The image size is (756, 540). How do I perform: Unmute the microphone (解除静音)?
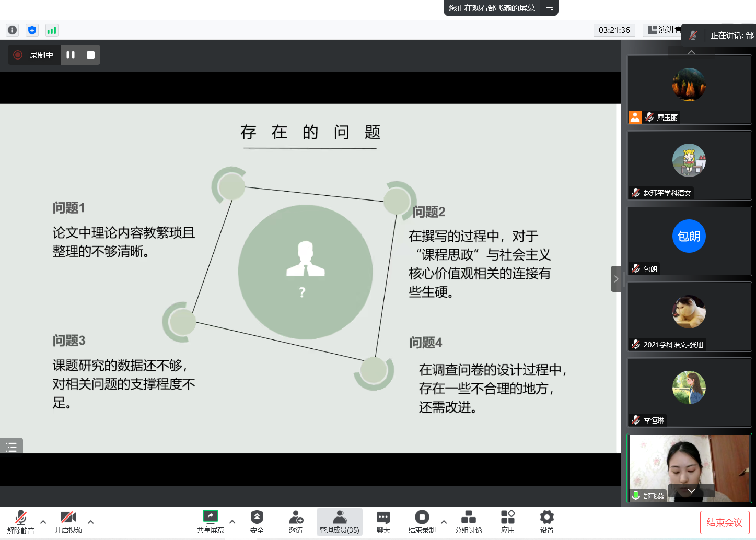click(21, 522)
